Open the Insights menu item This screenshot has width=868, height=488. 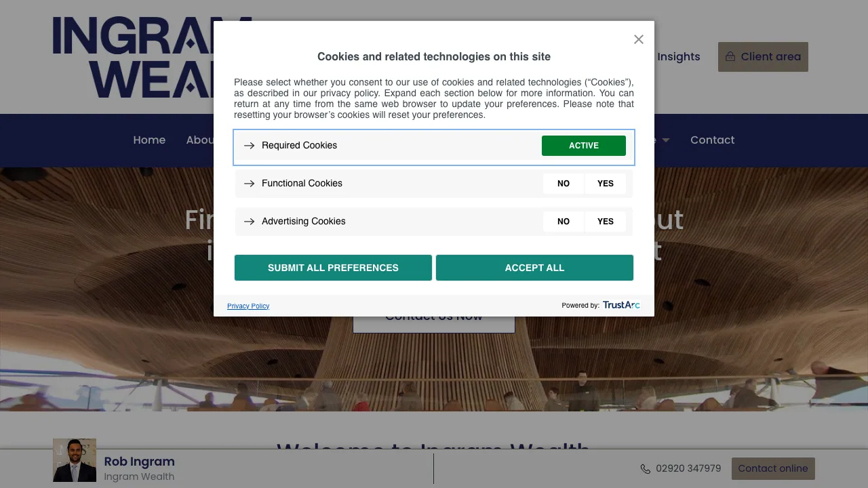click(x=678, y=56)
